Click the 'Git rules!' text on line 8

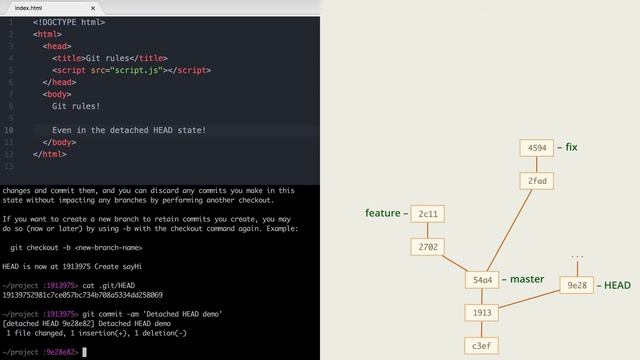click(76, 106)
